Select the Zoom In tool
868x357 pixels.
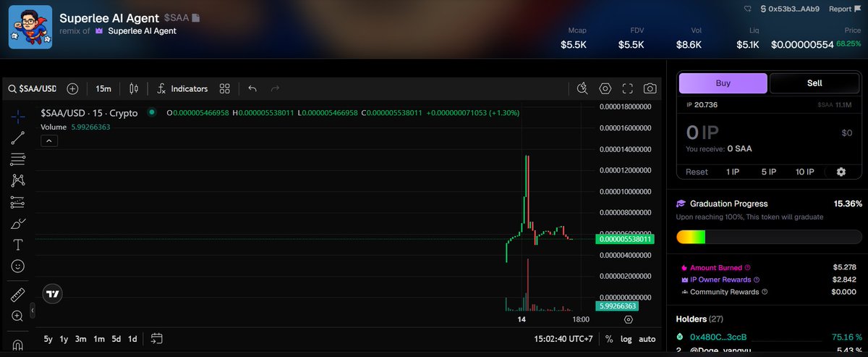pos(18,316)
